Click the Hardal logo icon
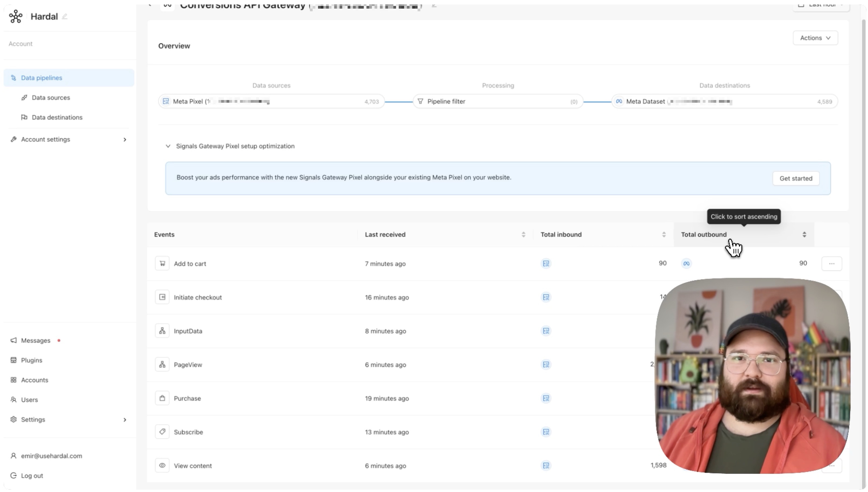This screenshot has width=868, height=492. click(16, 16)
